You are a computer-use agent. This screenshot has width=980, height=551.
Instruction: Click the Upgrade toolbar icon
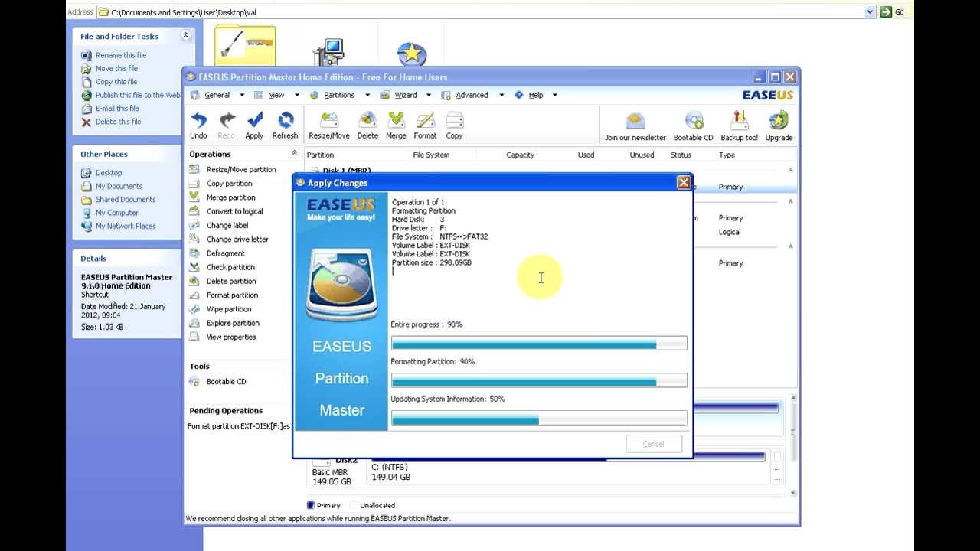[779, 121]
